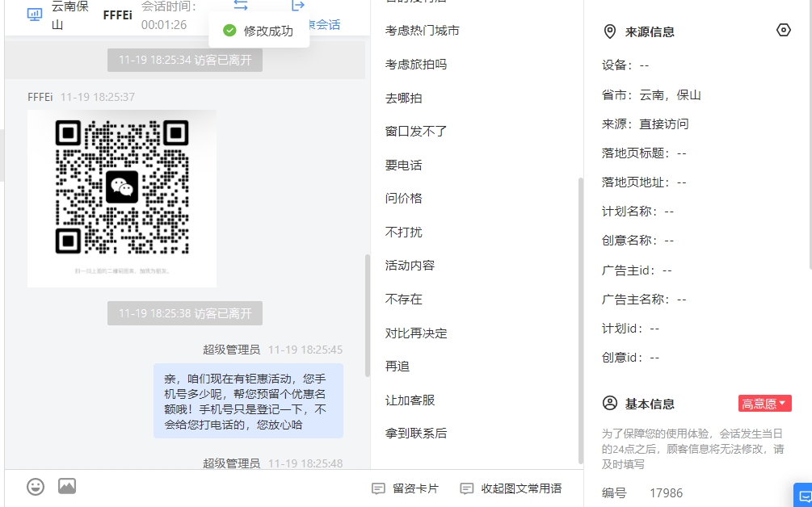This screenshot has height=507, width=812.
Task: Open the emoji picker in the chat toolbar
Action: point(36,486)
